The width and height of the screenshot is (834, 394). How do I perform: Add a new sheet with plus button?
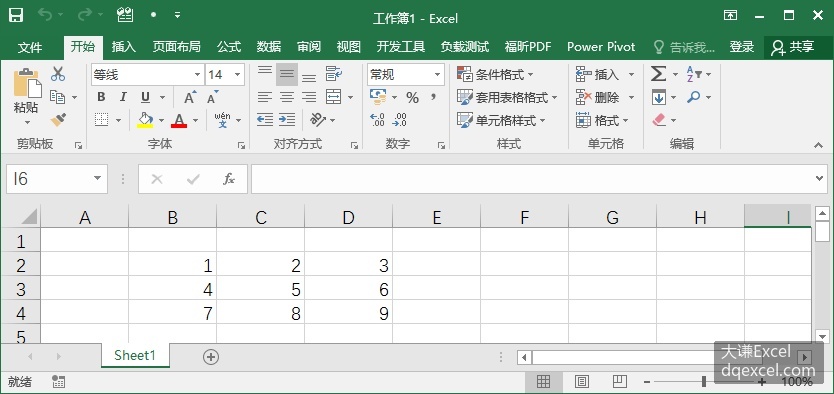(x=211, y=357)
